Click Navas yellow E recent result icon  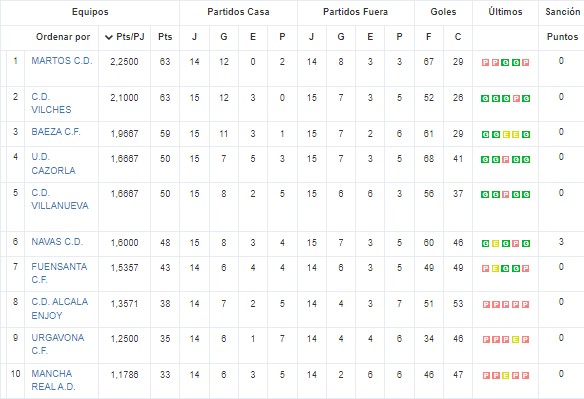(x=496, y=244)
